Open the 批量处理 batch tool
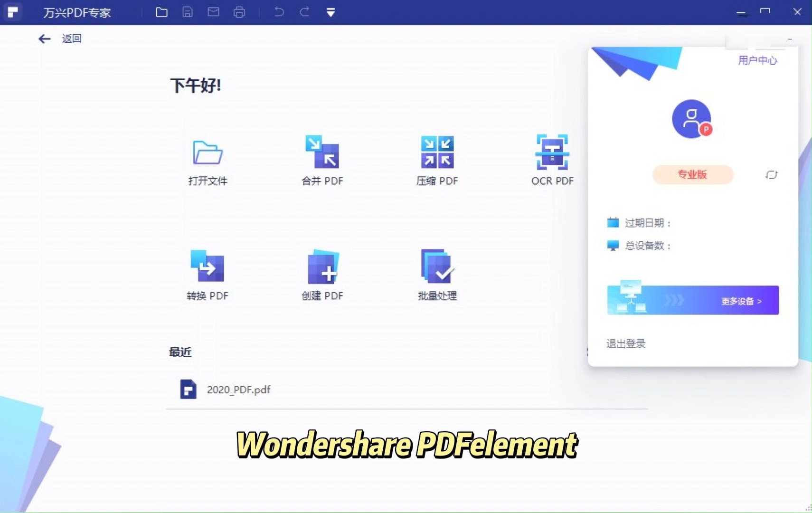This screenshot has width=812, height=513. [x=437, y=275]
